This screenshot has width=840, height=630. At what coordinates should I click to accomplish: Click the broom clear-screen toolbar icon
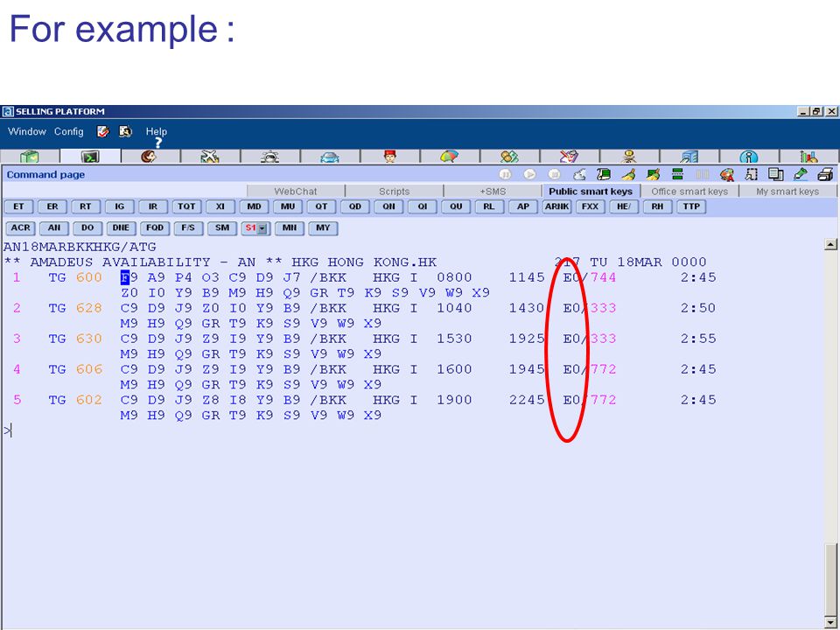[x=628, y=174]
